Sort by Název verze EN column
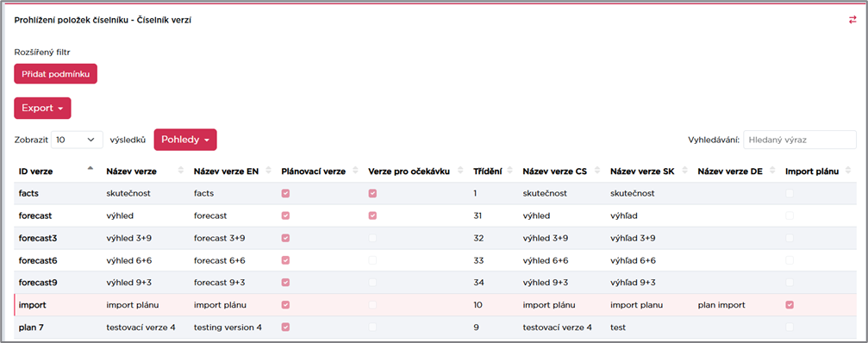Viewport: 868px width, 343px height. [x=268, y=171]
